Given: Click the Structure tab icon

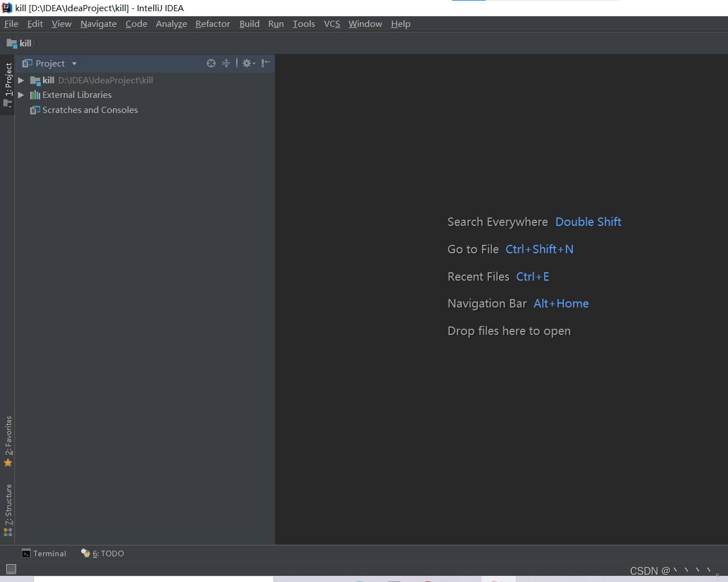Looking at the screenshot, I should pos(8,532).
